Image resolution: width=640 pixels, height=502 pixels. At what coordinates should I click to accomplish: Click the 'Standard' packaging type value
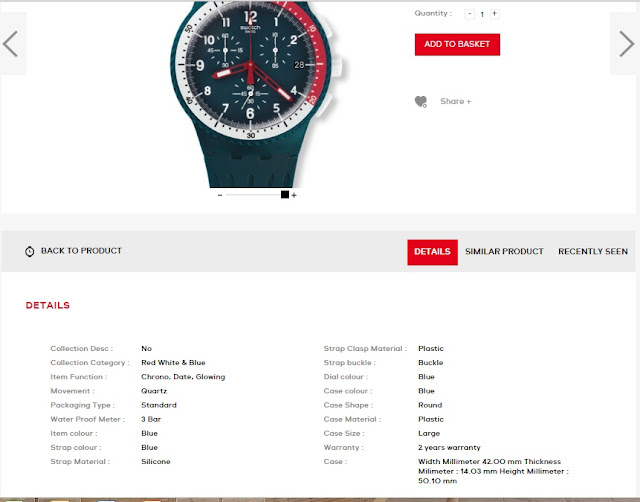click(x=159, y=405)
